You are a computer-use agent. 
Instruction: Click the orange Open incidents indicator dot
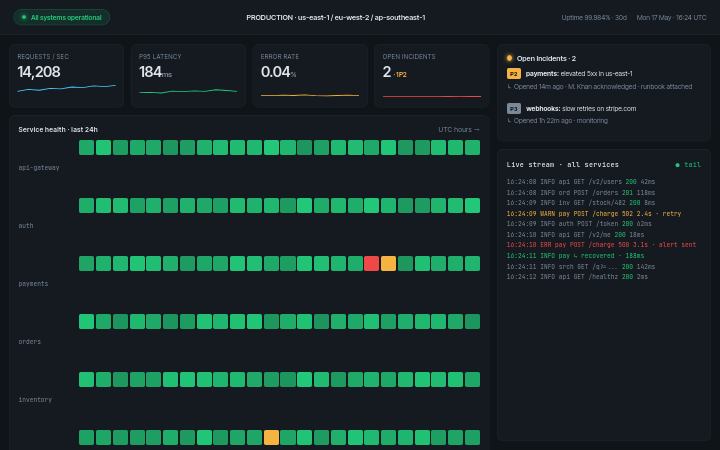pos(509,58)
